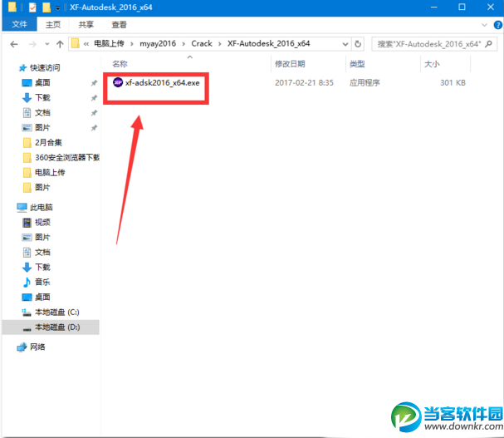Select 快速访问 in navigation pane

45,67
